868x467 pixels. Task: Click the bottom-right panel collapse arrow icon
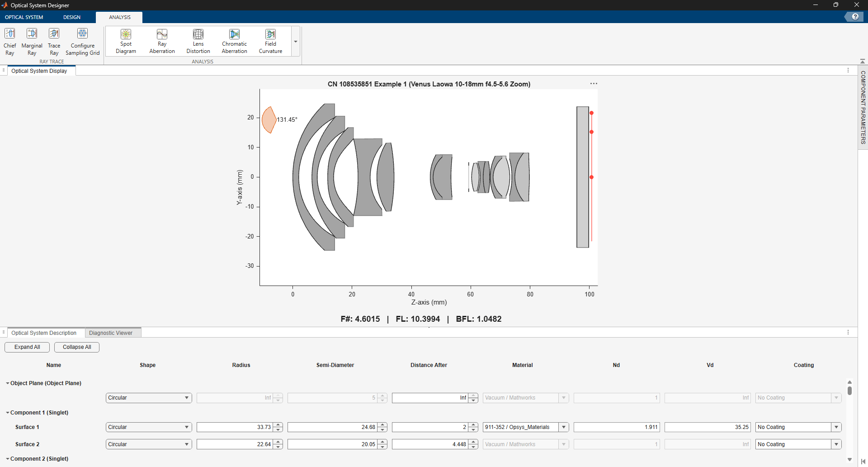point(863,462)
